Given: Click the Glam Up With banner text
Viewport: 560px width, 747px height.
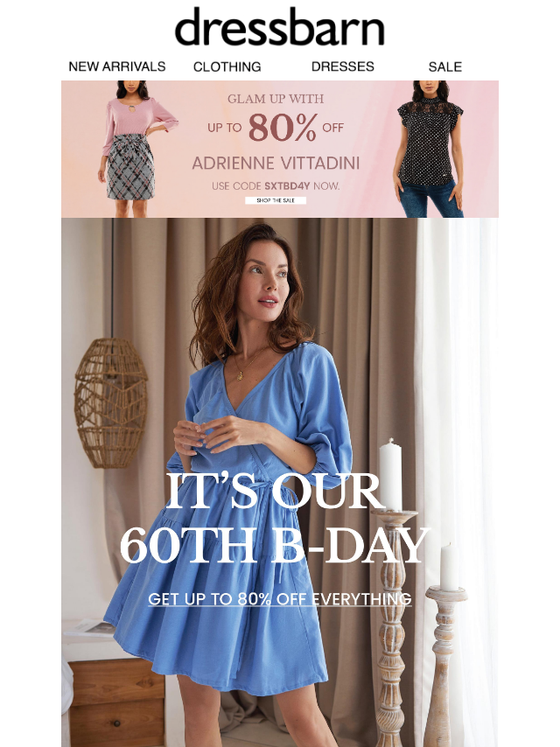Looking at the screenshot, I should click(x=276, y=99).
